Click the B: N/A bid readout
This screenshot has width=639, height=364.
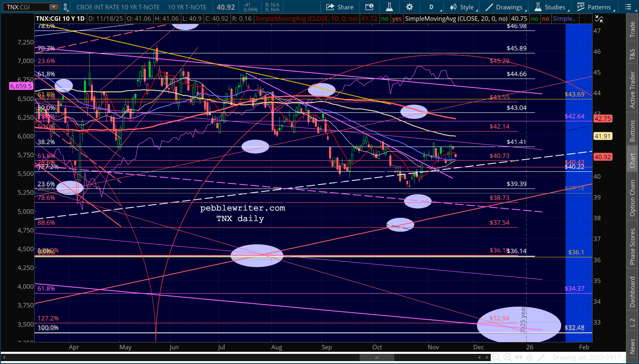(272, 5)
